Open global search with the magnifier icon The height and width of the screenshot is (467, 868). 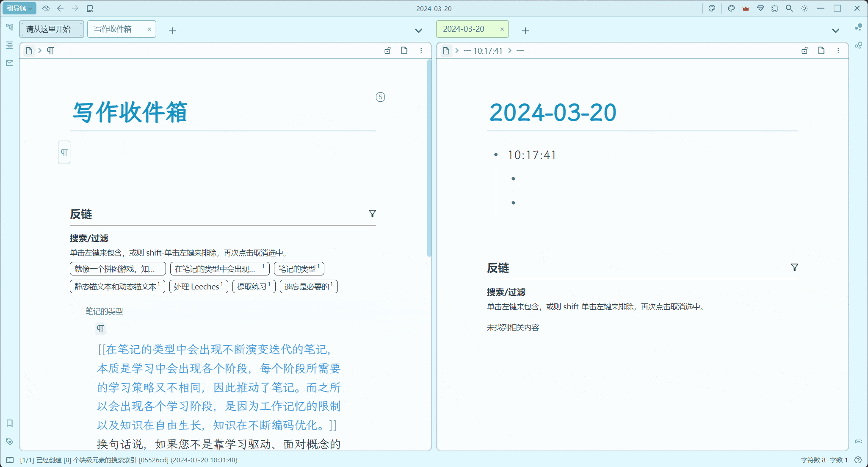[x=789, y=8]
